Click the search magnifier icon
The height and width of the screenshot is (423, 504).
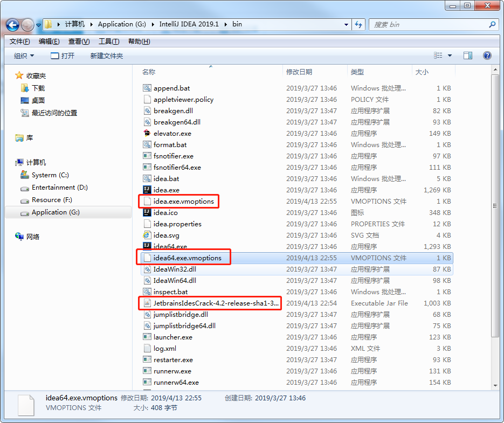(492, 24)
